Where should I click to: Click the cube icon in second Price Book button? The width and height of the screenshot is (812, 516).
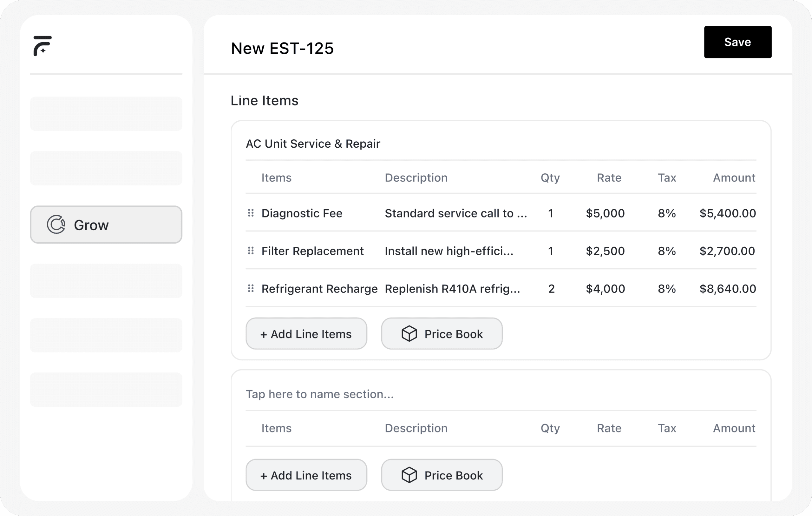point(409,475)
